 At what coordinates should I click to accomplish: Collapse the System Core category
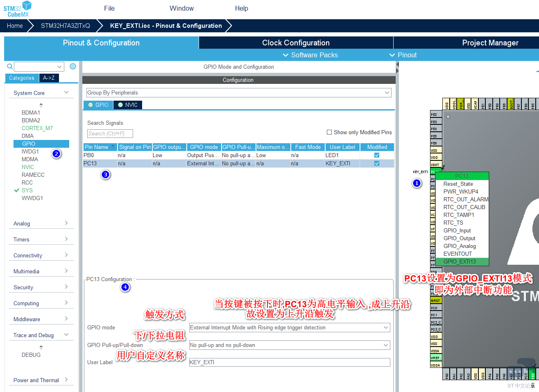coord(67,93)
